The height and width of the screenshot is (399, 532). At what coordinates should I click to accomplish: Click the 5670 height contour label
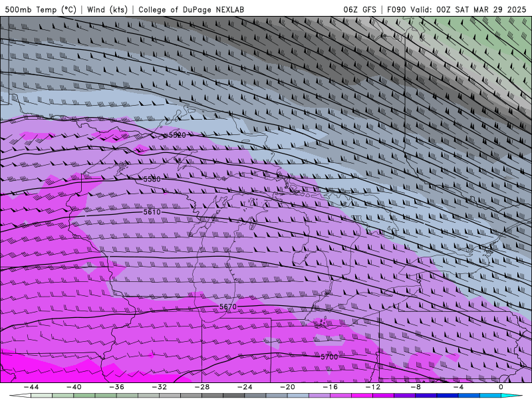[227, 307]
